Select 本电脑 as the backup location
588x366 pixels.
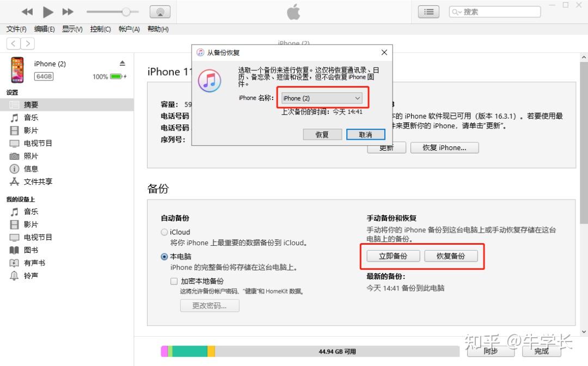point(164,256)
